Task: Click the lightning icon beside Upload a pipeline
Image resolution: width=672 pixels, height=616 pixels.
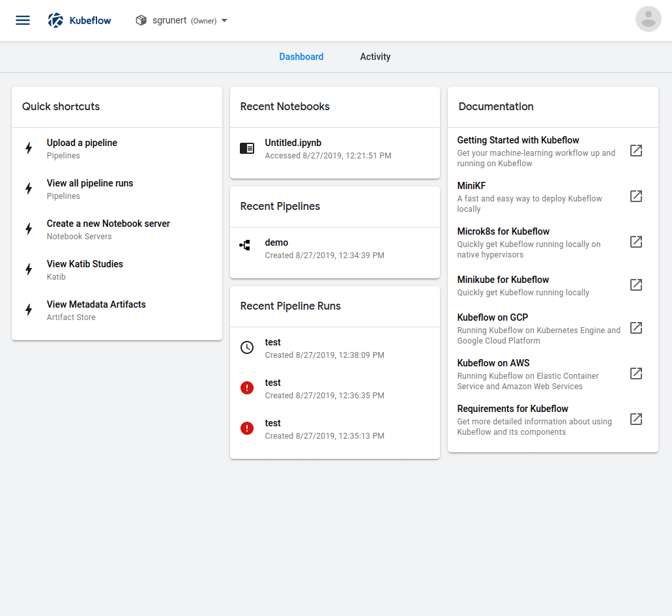Action: [x=29, y=148]
